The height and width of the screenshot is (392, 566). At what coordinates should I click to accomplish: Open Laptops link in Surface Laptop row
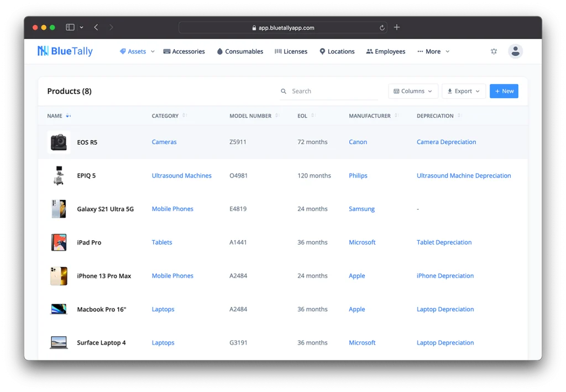coord(163,343)
